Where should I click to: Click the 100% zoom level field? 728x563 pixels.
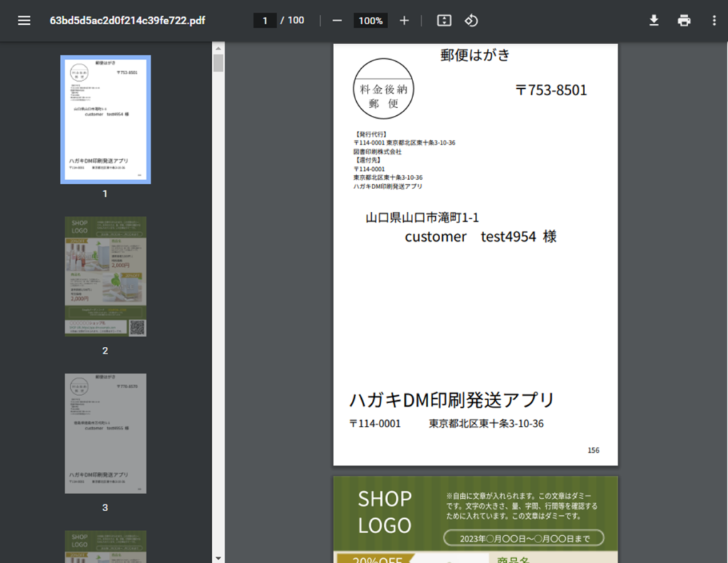point(370,21)
